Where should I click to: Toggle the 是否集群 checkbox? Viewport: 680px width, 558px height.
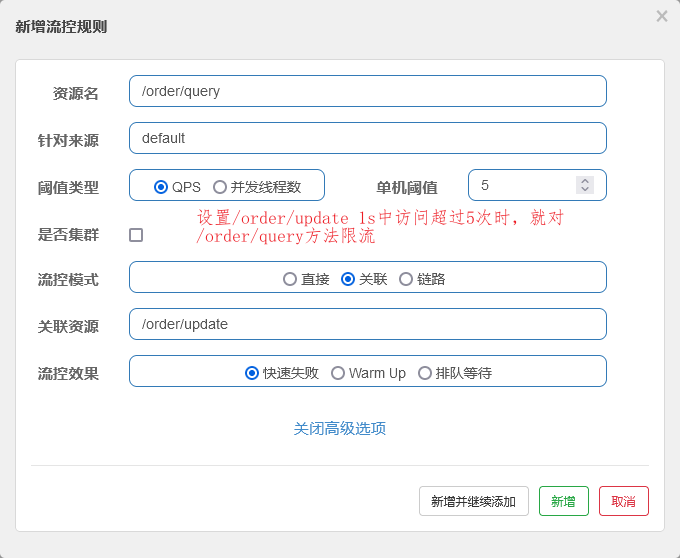(136, 235)
